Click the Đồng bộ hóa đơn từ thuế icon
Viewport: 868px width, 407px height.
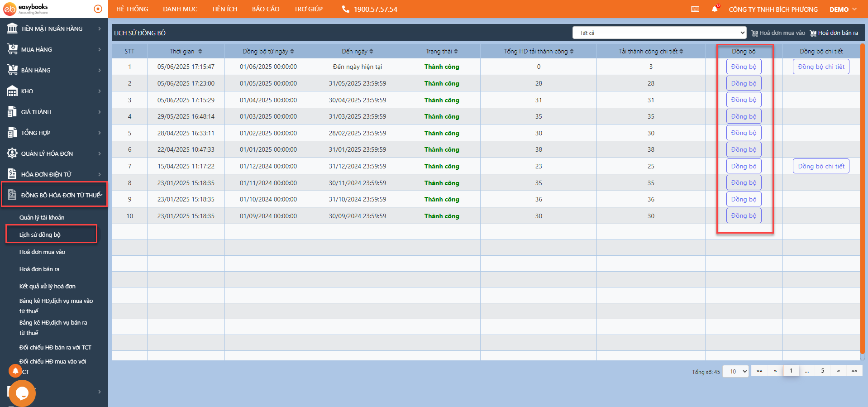pos(12,195)
